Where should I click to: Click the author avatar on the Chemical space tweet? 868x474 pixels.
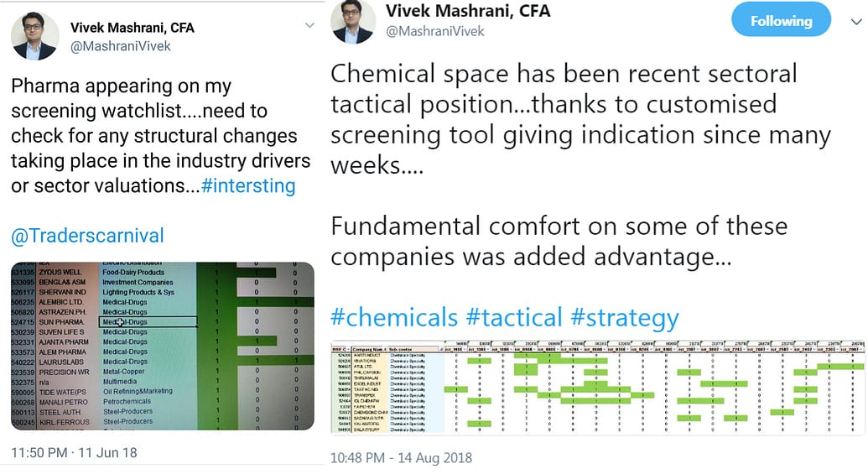tap(354, 21)
